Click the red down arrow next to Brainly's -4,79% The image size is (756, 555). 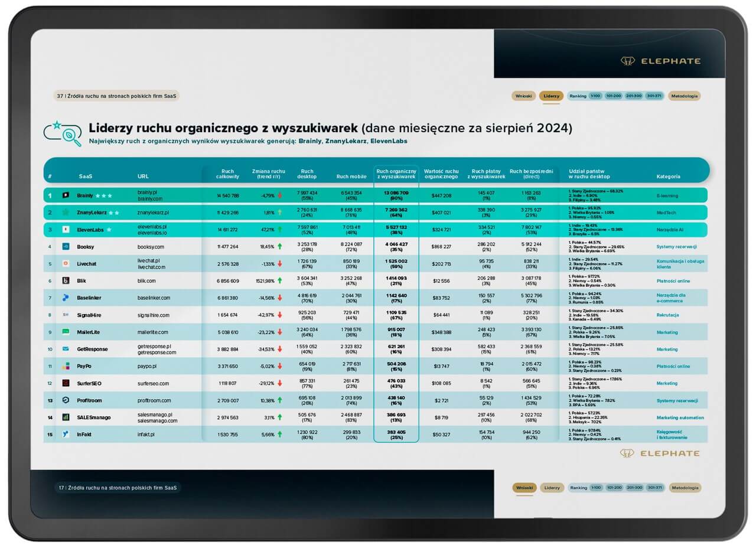pyautogui.click(x=279, y=195)
